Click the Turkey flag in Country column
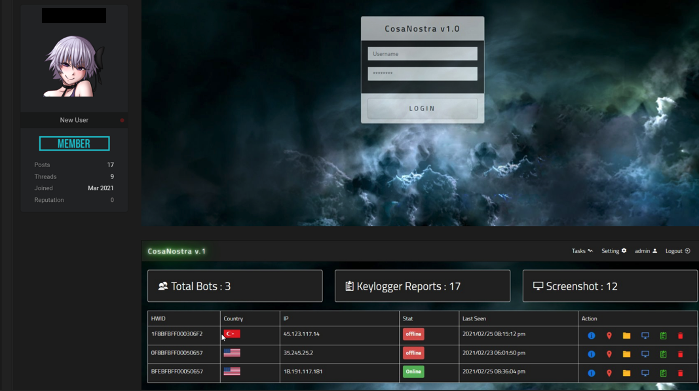 point(232,333)
